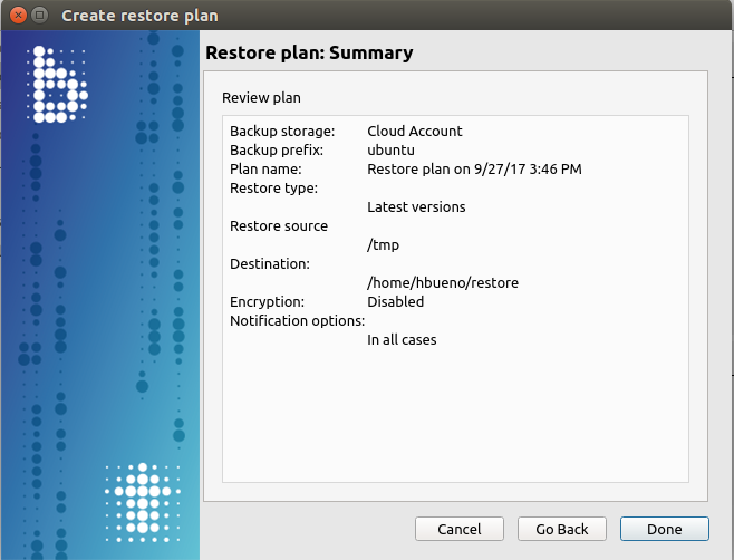The width and height of the screenshot is (734, 560).
Task: Click the 'Backup prefix:' label
Action: (x=276, y=150)
